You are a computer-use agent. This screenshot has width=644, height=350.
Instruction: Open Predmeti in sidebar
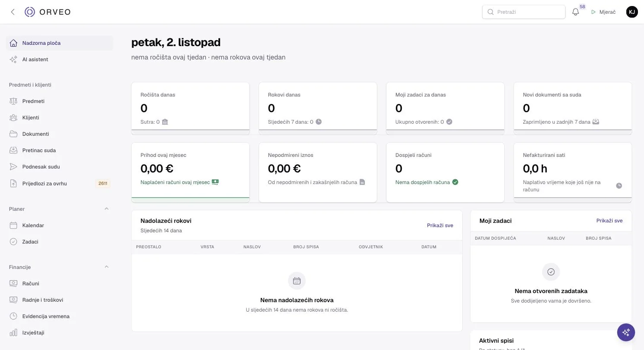[60, 101]
